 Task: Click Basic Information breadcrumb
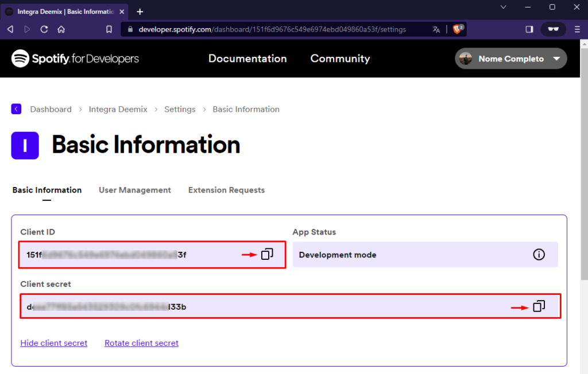coord(246,109)
